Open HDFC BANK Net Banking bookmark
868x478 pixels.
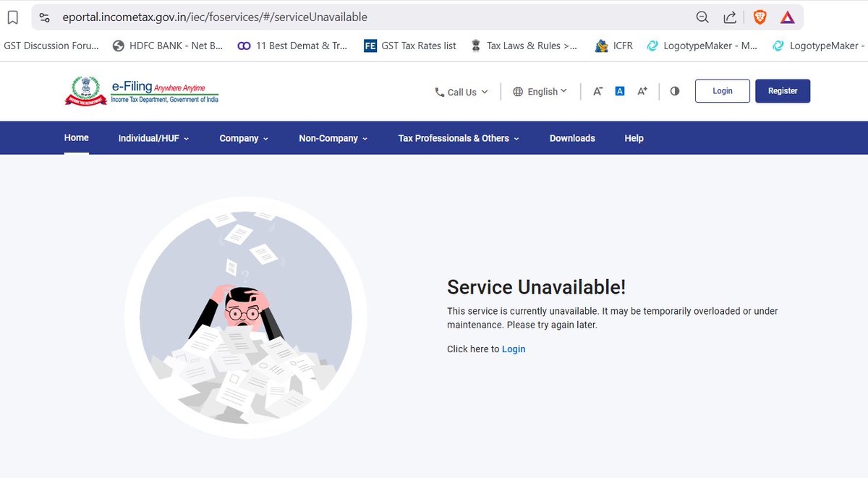(x=168, y=46)
